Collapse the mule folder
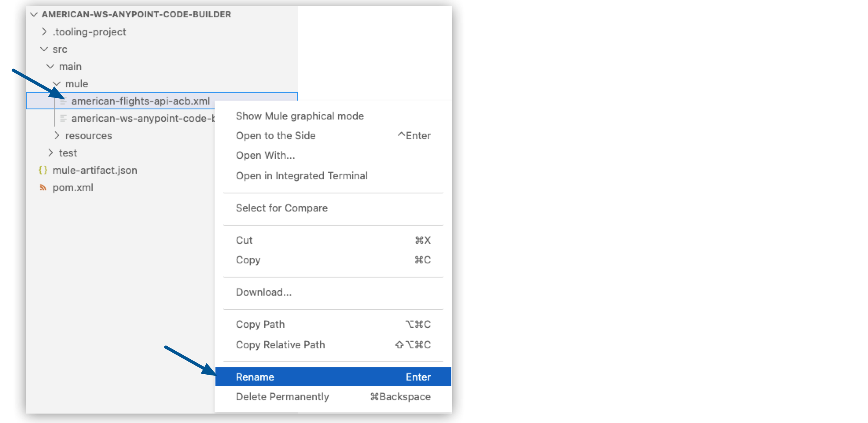868x423 pixels. point(57,83)
